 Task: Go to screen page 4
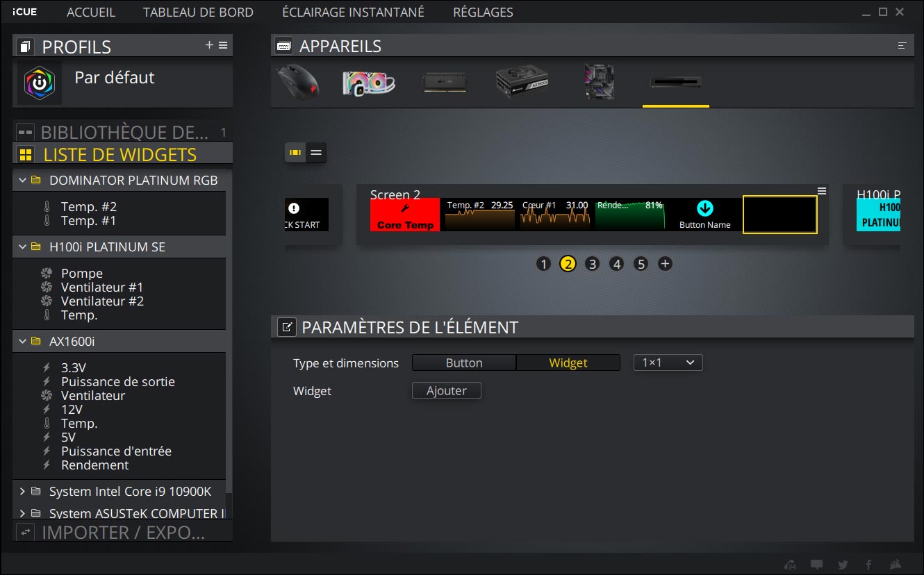point(616,264)
